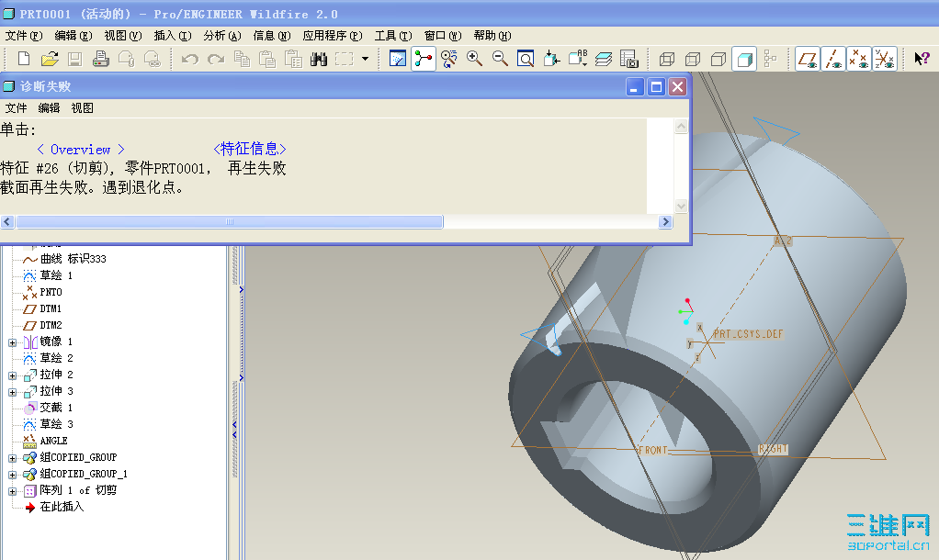Viewport: 939px width, 560px height.
Task: Expand the 组COPIED_GROUP node
Action: click(x=12, y=458)
